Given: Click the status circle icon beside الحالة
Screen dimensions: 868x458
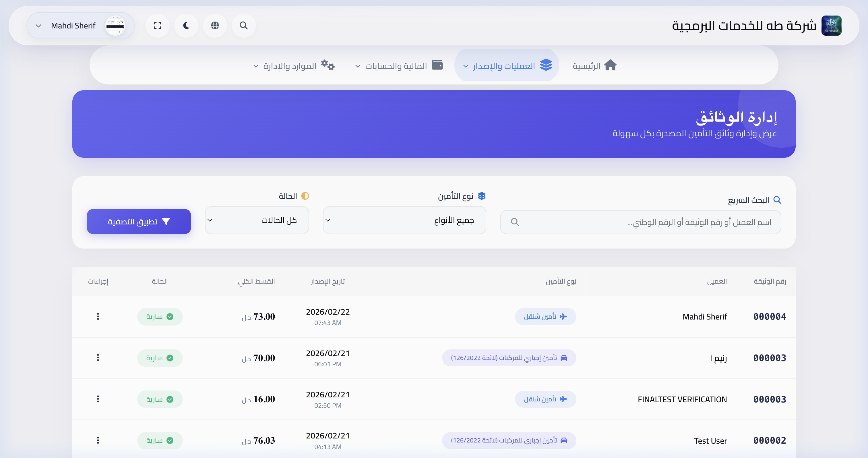Looking at the screenshot, I should point(305,196).
